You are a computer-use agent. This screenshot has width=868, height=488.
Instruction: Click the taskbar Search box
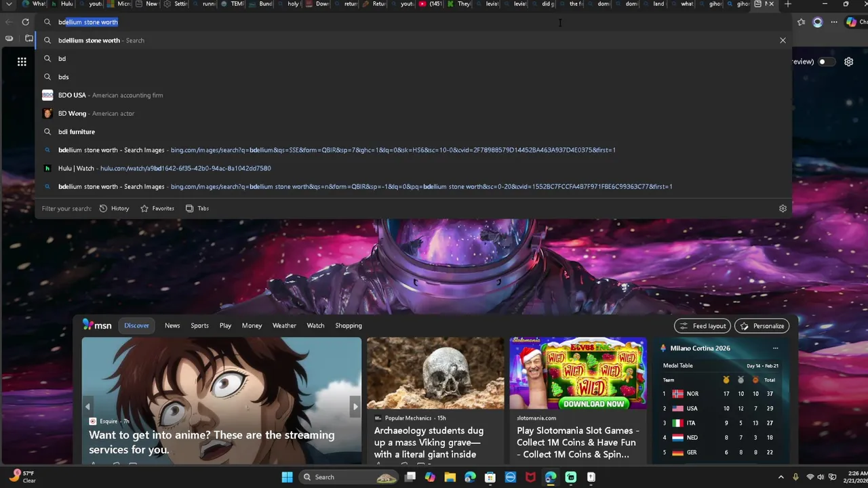click(349, 477)
